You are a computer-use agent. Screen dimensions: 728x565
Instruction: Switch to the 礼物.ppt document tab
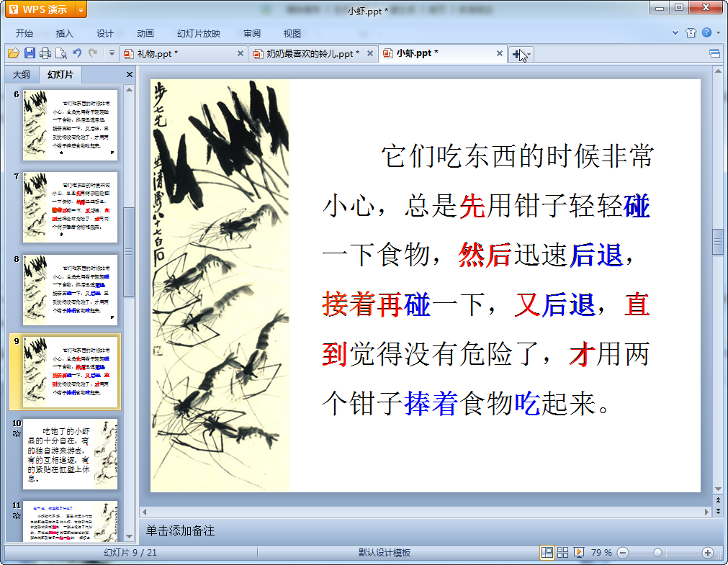click(x=158, y=54)
